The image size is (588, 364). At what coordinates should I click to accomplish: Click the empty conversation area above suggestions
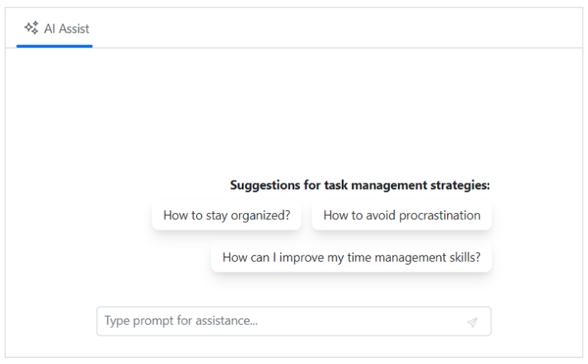[x=294, y=115]
